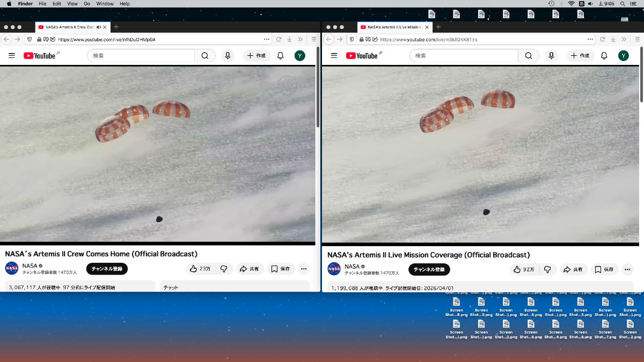Click voice search microphone in left YouTube window
644x362 pixels.
(228, 56)
